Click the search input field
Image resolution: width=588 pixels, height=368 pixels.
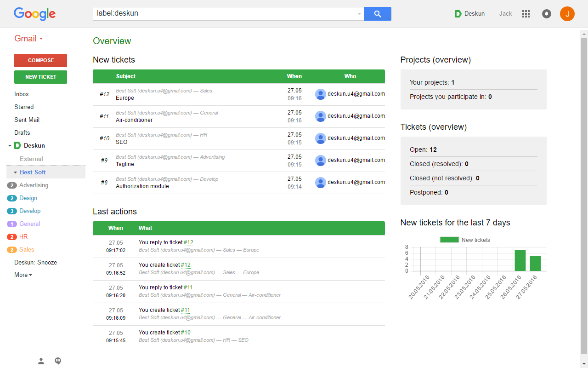click(225, 14)
